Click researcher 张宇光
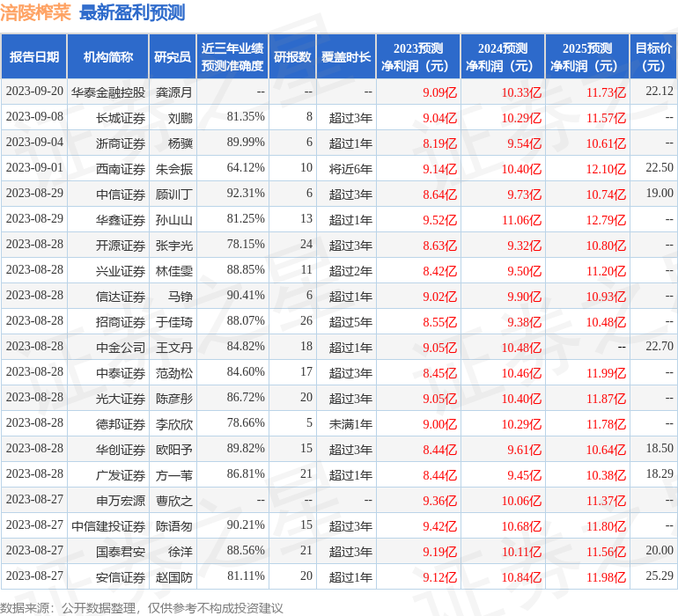Image resolution: width=678 pixels, height=616 pixels. tap(173, 246)
